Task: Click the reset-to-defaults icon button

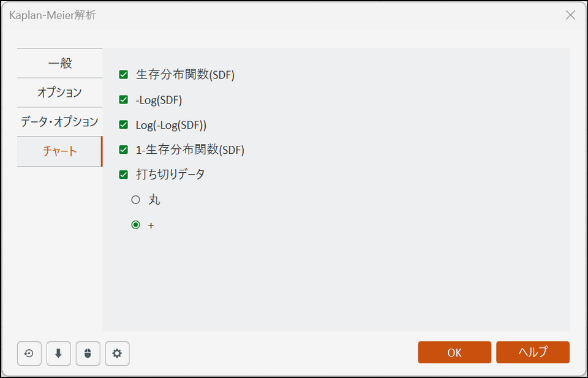Action: [29, 353]
